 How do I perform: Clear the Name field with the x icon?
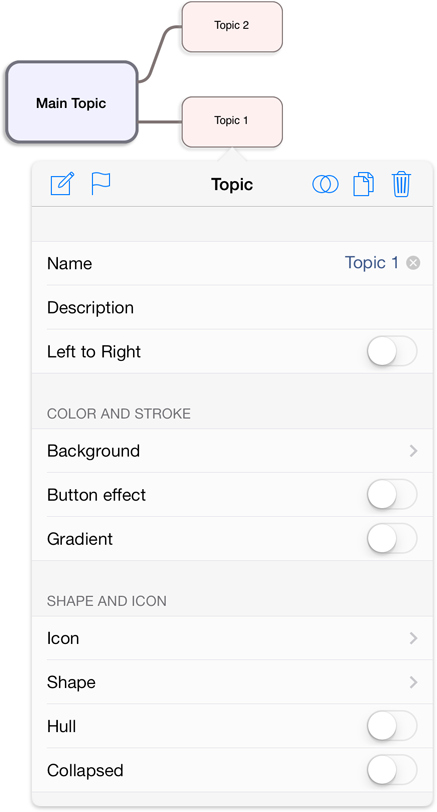[413, 263]
